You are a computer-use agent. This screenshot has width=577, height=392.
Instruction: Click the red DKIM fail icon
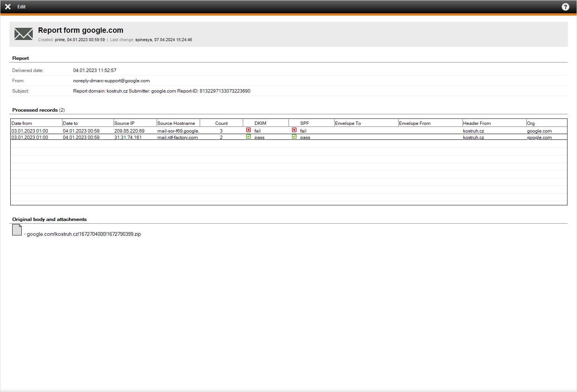[248, 130]
